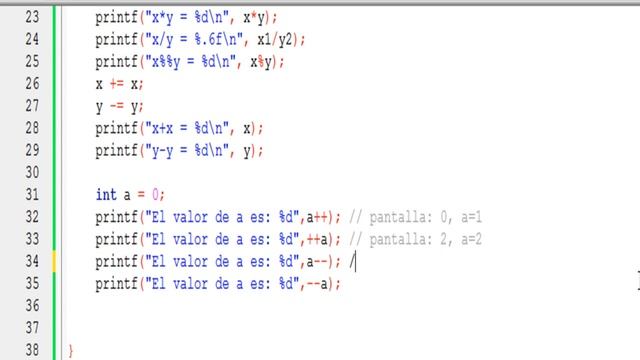The width and height of the screenshot is (640, 360).
Task: Click the 'y -= y;' statement
Action: 120,106
